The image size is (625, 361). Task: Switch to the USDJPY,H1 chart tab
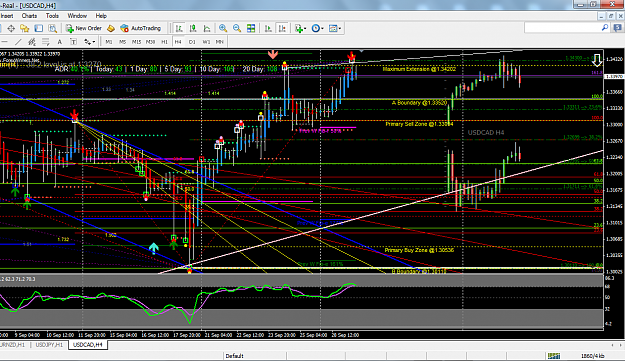coord(49,345)
